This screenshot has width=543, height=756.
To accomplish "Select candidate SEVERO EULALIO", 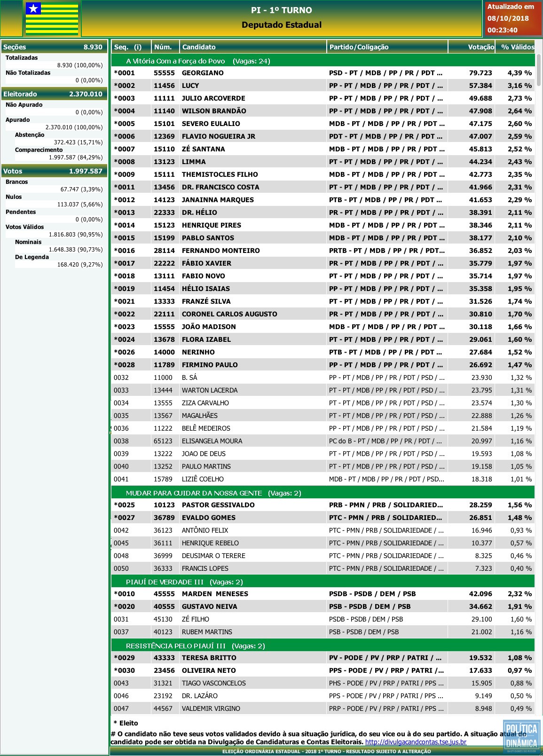I will click(323, 124).
